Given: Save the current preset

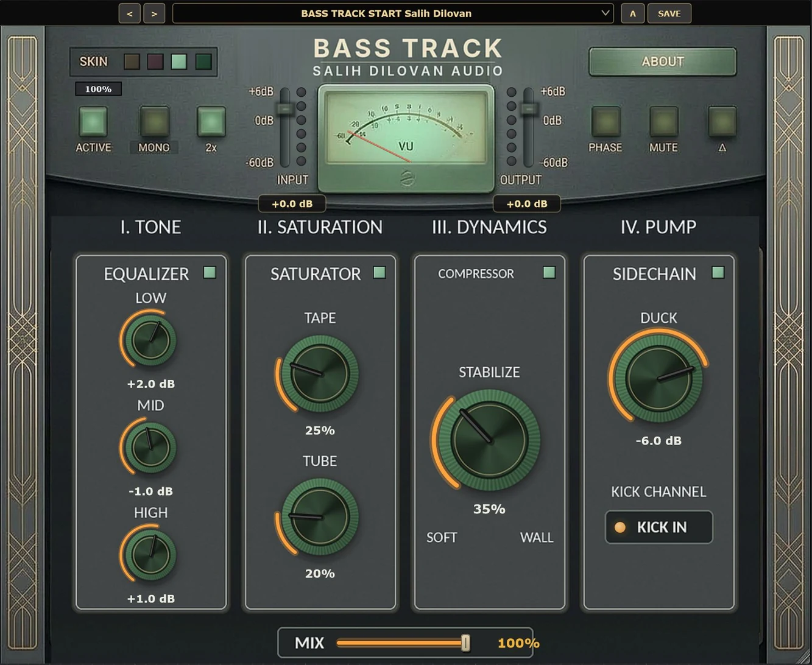Looking at the screenshot, I should 669,13.
